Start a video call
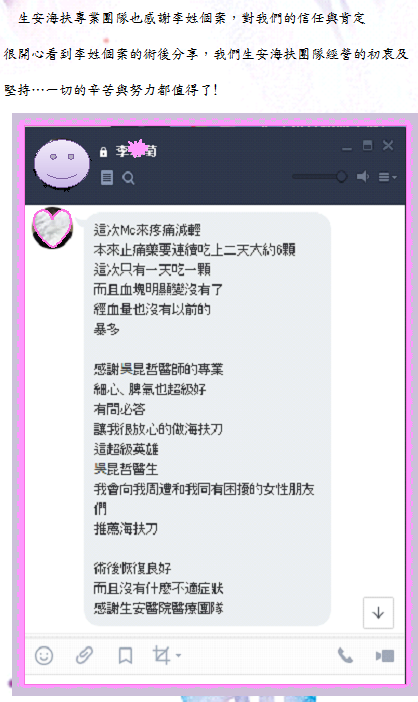This screenshot has width=418, height=702. [x=385, y=656]
